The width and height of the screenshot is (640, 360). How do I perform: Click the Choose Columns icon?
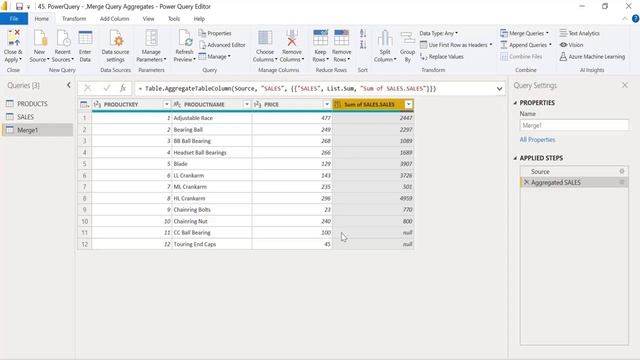pos(265,38)
